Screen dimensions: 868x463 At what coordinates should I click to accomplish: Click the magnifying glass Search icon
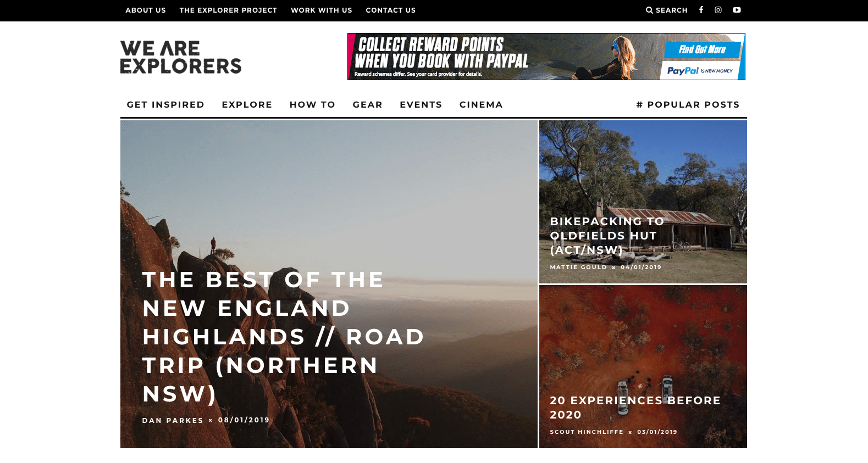pyautogui.click(x=649, y=10)
